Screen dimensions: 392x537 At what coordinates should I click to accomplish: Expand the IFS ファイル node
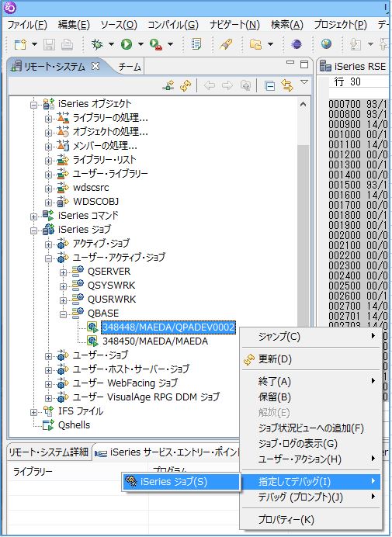click(33, 412)
